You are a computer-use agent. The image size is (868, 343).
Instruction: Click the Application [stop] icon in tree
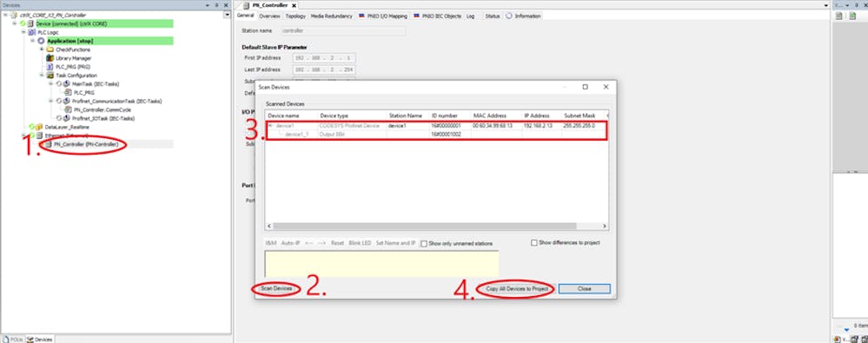pos(41,41)
